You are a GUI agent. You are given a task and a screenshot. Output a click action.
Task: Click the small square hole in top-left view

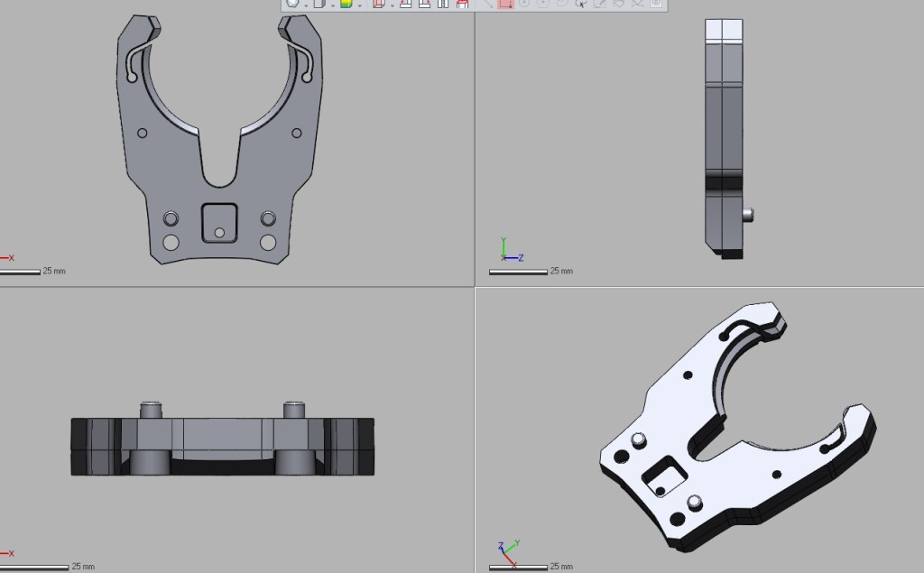pyautogui.click(x=219, y=222)
